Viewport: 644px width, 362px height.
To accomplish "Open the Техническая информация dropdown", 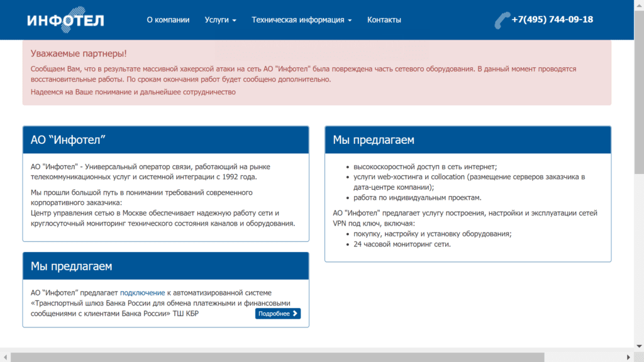I will [301, 19].
